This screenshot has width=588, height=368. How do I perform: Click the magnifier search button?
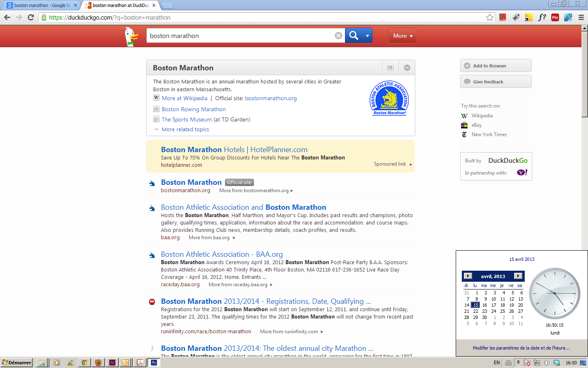click(x=354, y=36)
